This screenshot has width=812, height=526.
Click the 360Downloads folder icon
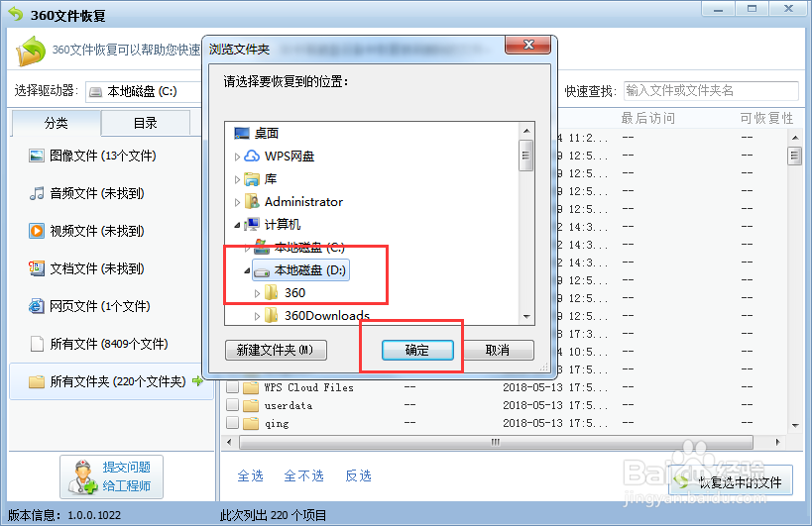[x=271, y=315]
